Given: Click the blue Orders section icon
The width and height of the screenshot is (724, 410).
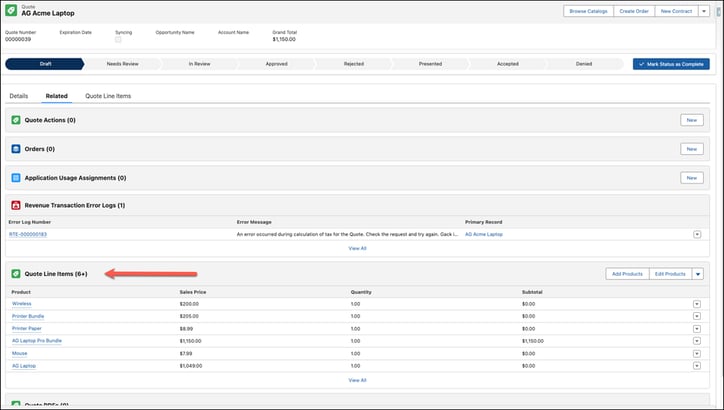Looking at the screenshot, I should click(x=16, y=149).
